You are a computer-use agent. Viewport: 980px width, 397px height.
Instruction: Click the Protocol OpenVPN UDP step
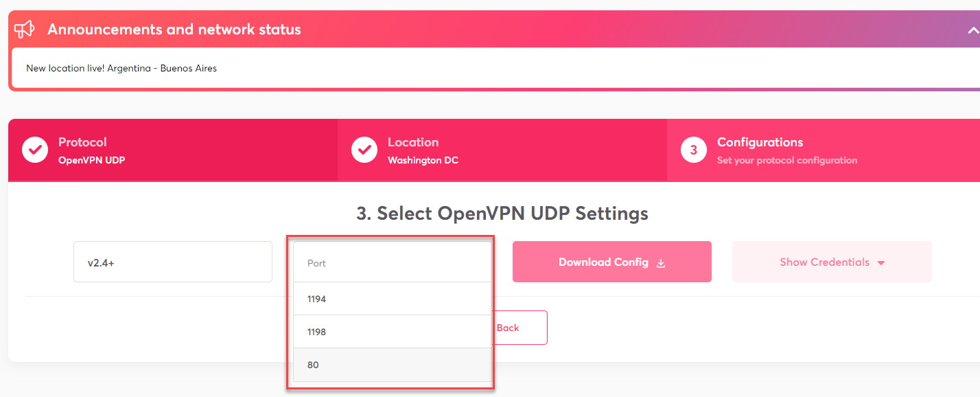pos(172,149)
